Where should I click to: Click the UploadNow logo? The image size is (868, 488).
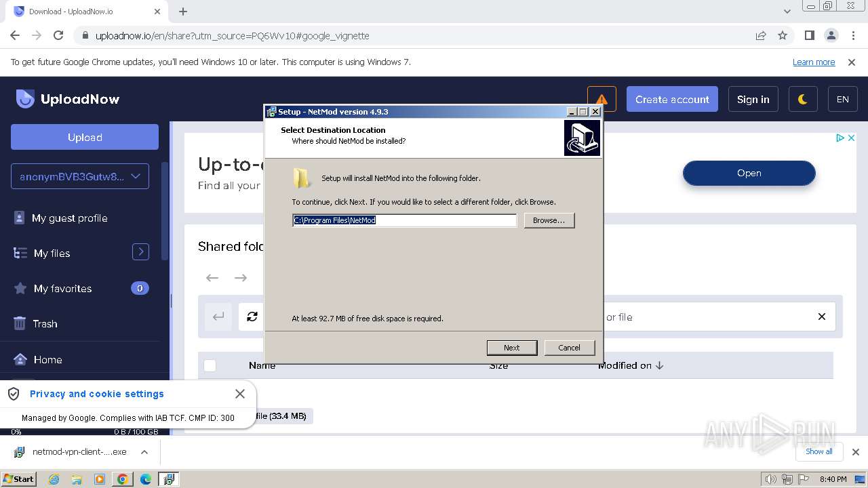click(x=68, y=99)
